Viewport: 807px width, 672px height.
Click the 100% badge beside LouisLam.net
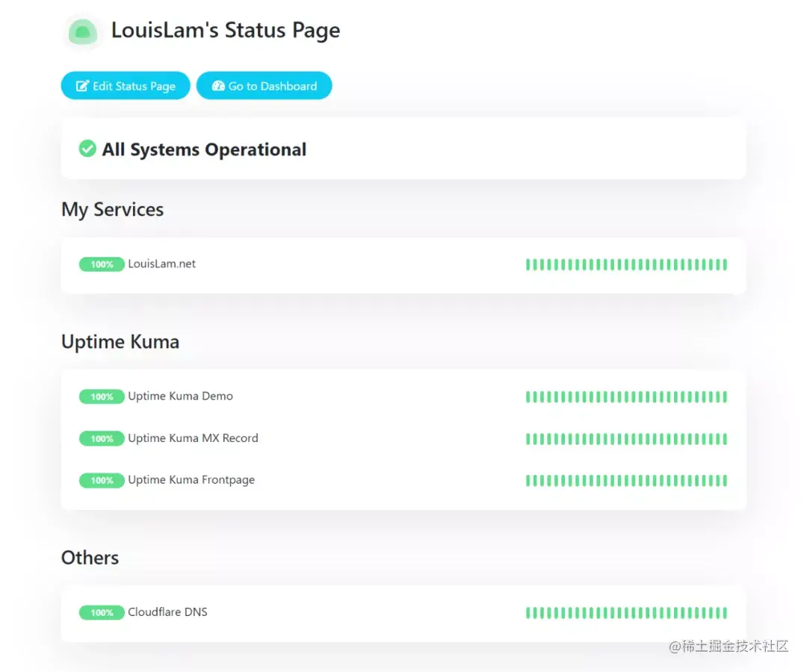point(102,264)
